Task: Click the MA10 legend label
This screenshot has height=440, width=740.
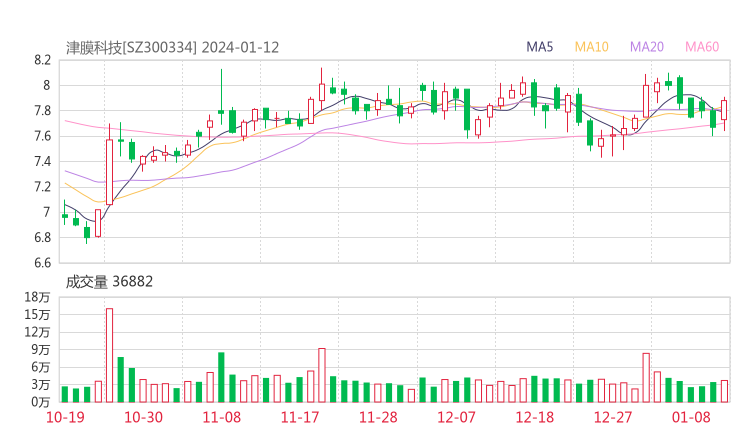Action: pyautogui.click(x=591, y=47)
